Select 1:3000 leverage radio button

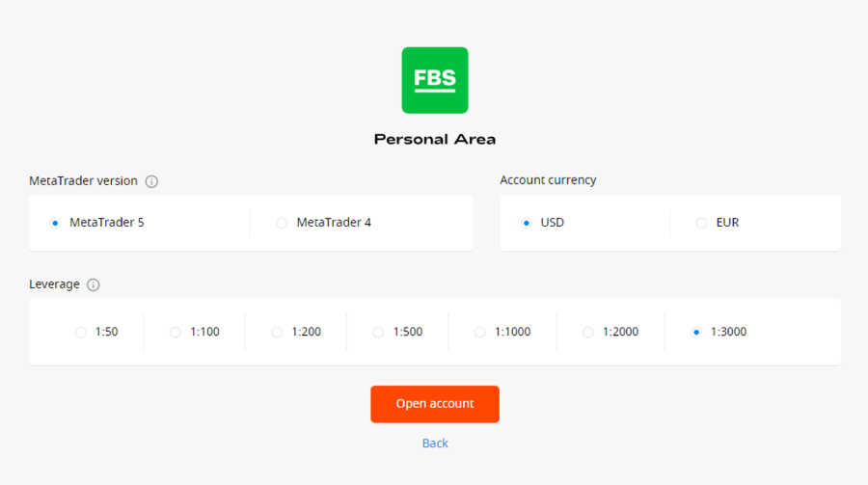[695, 332]
